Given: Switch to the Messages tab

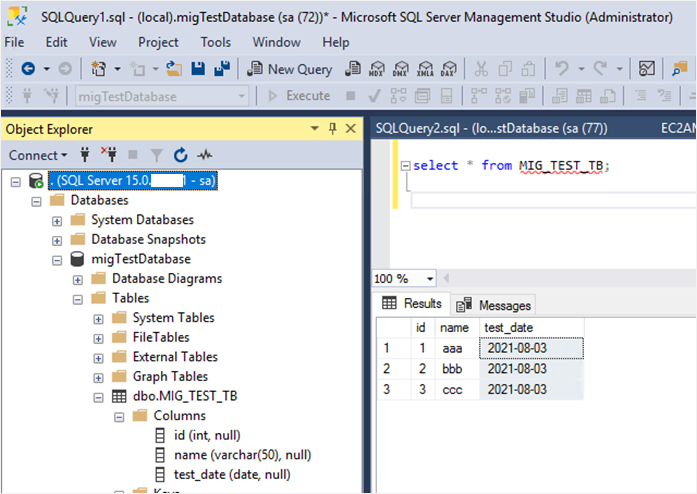Looking at the screenshot, I should (494, 305).
